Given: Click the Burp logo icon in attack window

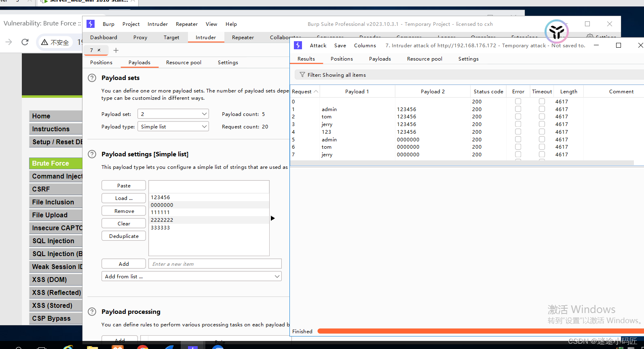Looking at the screenshot, I should 298,45.
